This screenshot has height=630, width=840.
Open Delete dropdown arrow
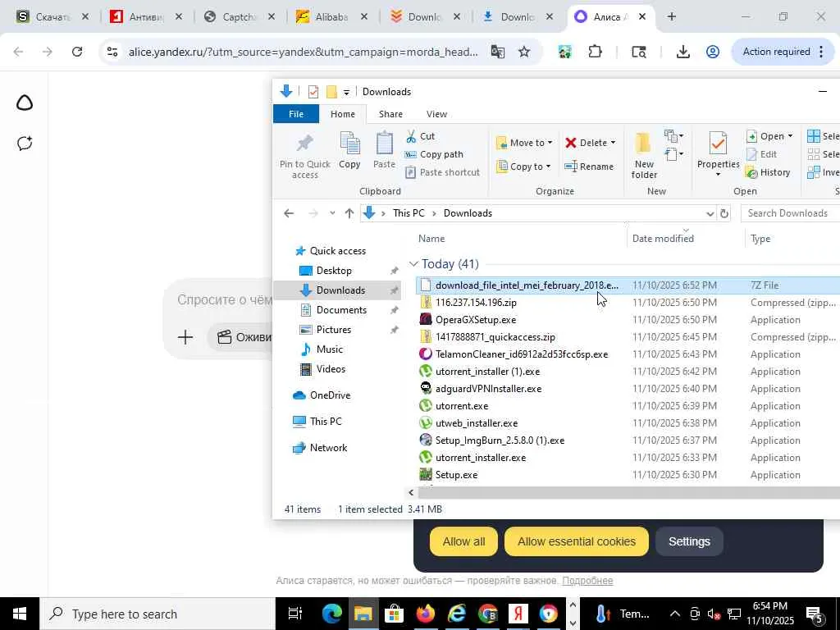[x=613, y=143]
